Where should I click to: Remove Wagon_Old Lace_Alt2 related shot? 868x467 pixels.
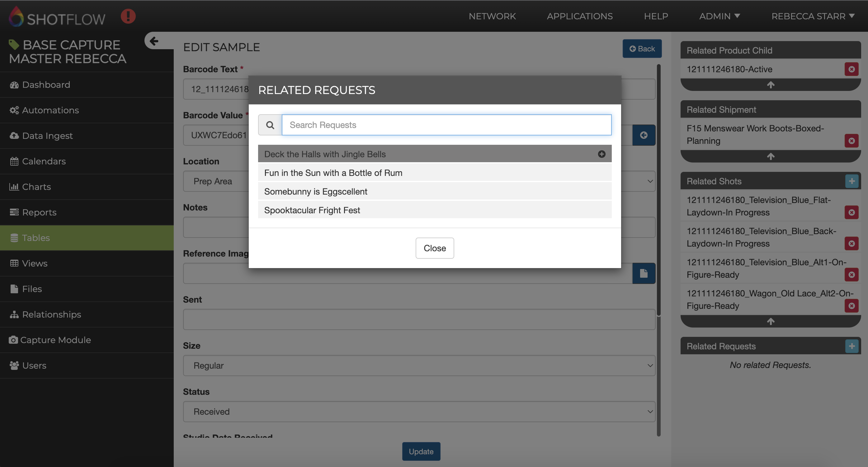(x=851, y=306)
